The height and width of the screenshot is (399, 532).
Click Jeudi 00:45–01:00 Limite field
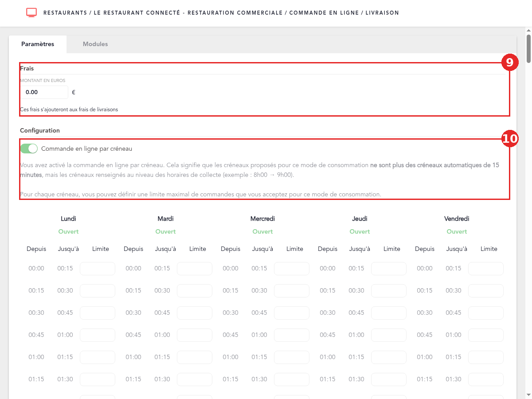389,335
